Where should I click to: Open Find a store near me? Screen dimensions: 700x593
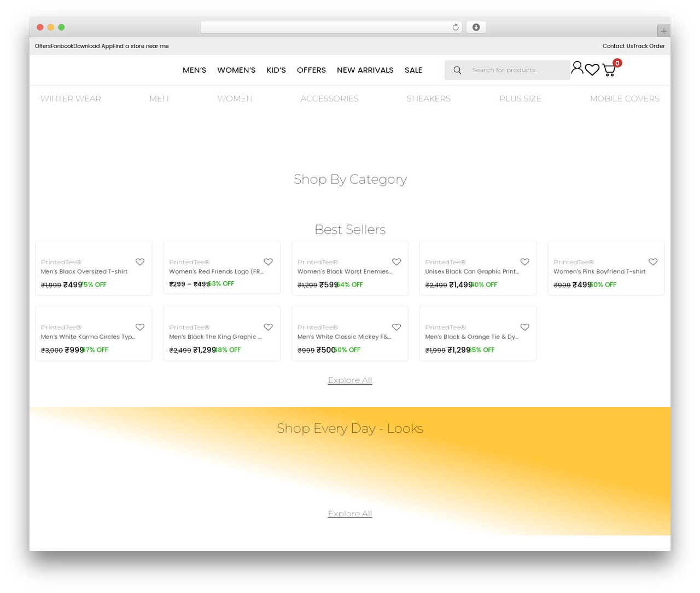tap(141, 46)
